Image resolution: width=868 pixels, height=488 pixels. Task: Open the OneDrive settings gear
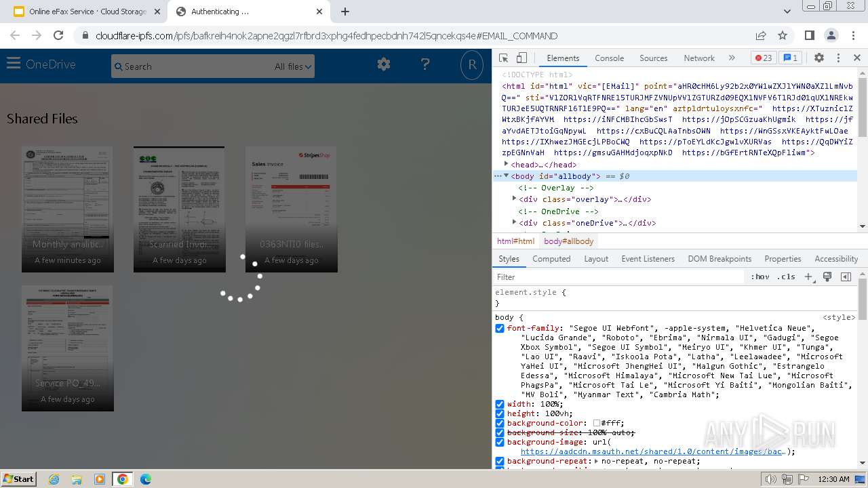384,64
